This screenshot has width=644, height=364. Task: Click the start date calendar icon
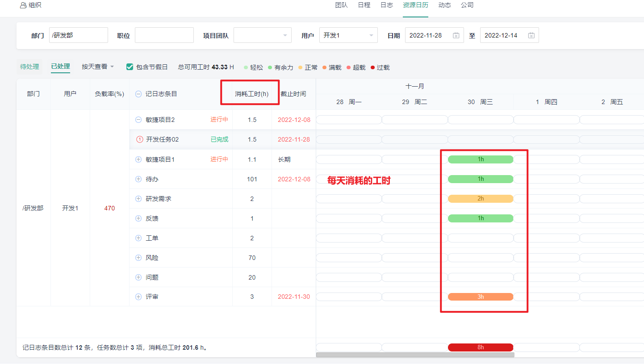click(x=456, y=35)
